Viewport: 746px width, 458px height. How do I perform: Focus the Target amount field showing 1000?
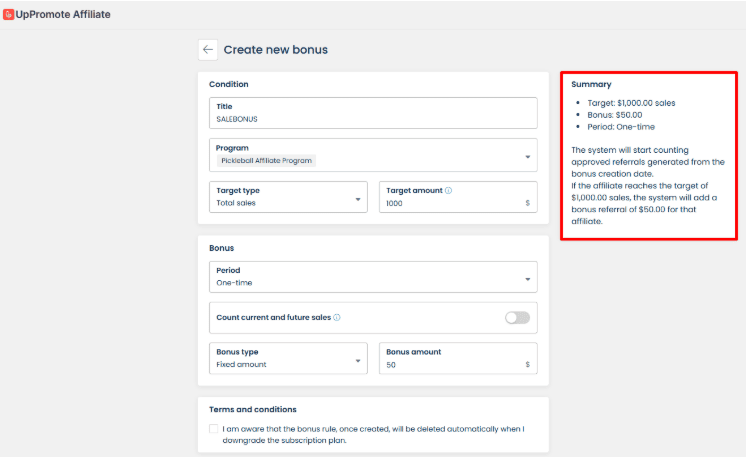coord(450,203)
